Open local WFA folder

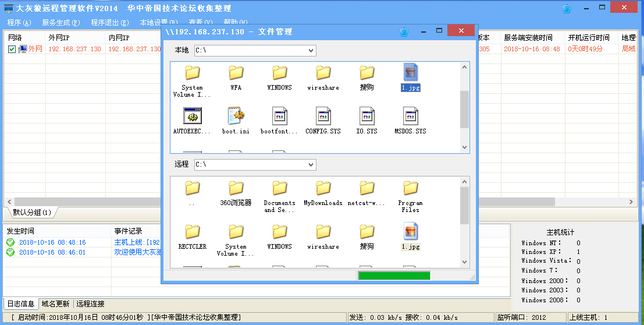tap(236, 77)
